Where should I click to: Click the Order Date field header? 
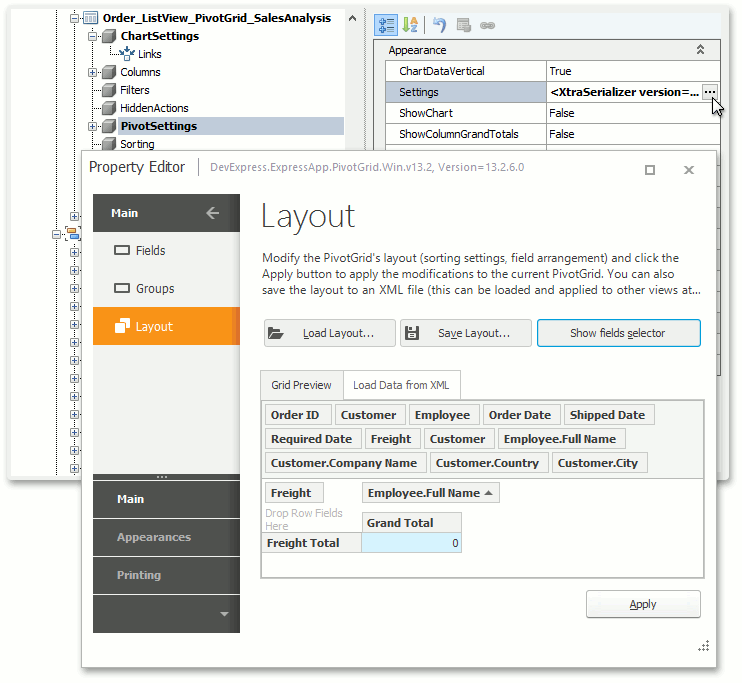coord(520,415)
